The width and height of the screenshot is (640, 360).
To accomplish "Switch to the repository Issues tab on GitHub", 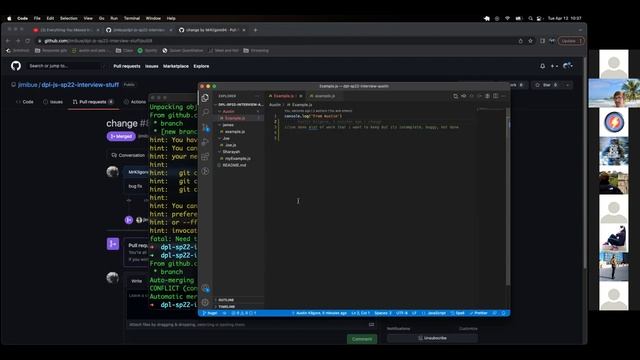I will [x=53, y=102].
